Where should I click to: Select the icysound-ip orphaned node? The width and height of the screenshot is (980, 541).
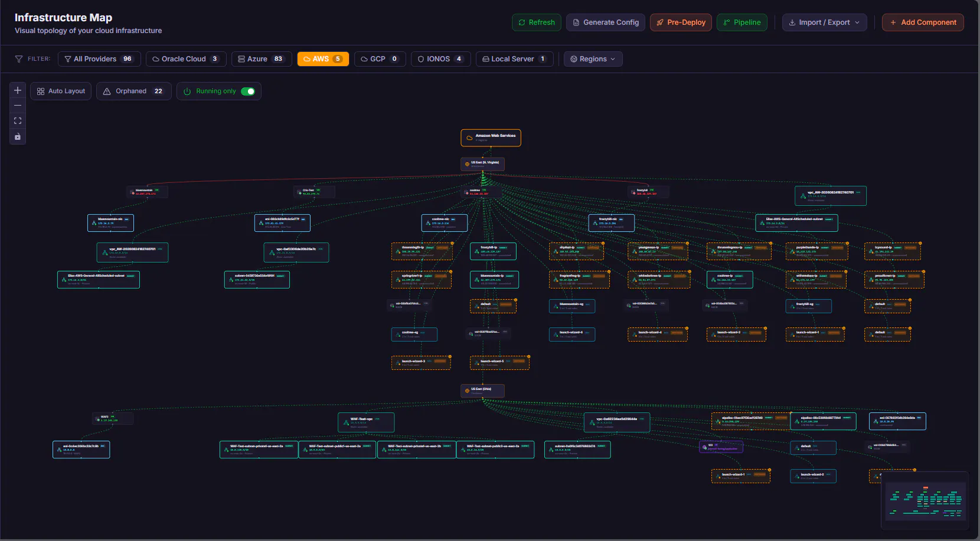892,251
